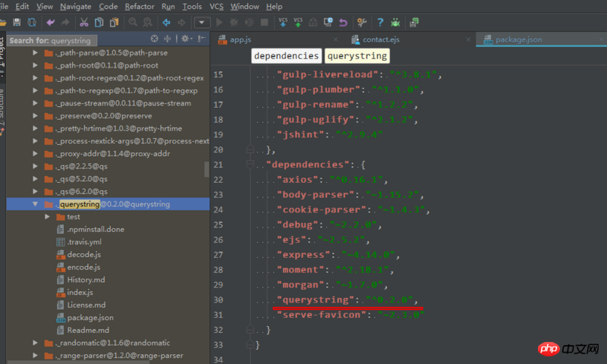Click the Scroll from Source target icon
The width and height of the screenshot is (607, 364).
tap(155, 38)
